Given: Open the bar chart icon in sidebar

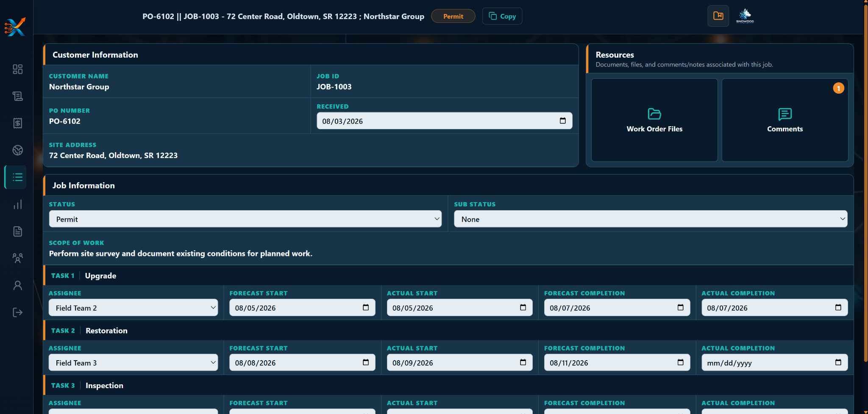Looking at the screenshot, I should pyautogui.click(x=17, y=205).
